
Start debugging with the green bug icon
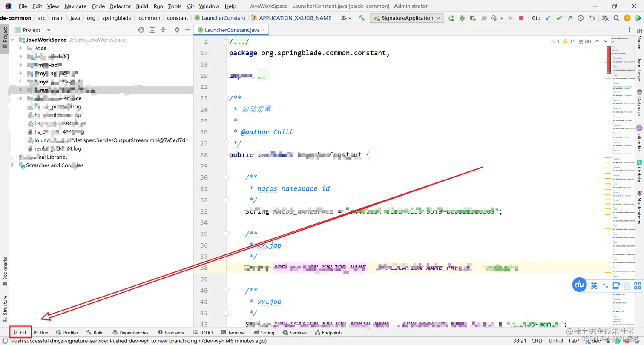click(x=462, y=18)
